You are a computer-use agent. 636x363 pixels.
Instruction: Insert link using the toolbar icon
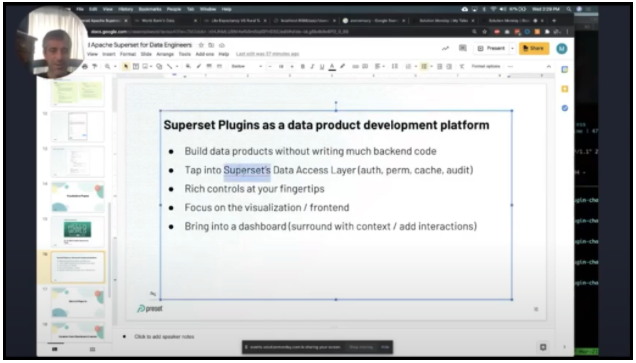tap(355, 67)
